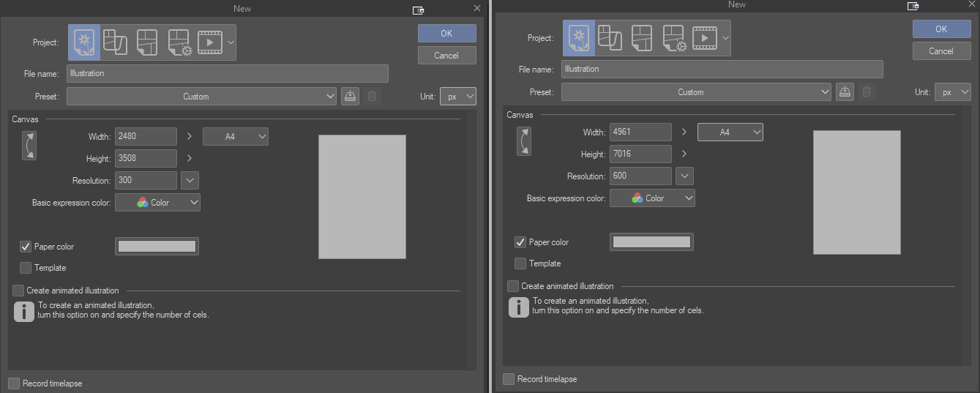This screenshot has height=393, width=980.
Task: Click canvas preview thumbnail in right dialog
Action: [857, 192]
